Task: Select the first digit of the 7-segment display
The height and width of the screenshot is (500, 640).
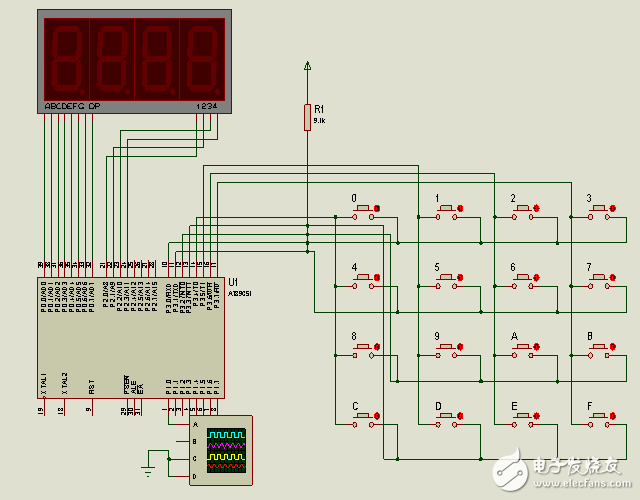Action: point(66,58)
